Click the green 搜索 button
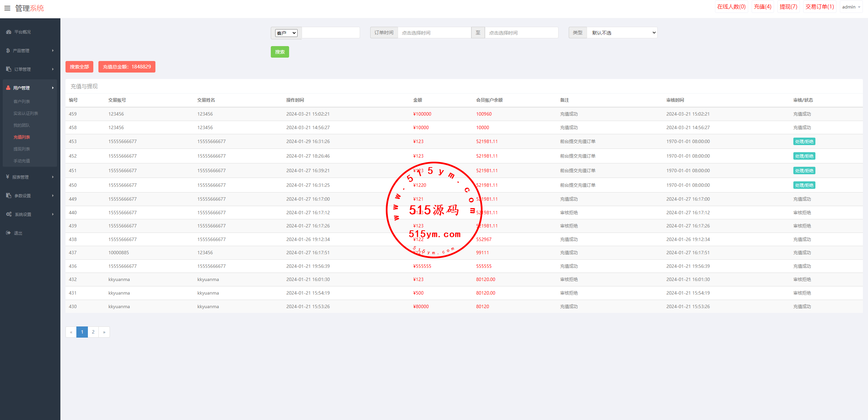Viewport: 868px width, 420px height. 280,52
